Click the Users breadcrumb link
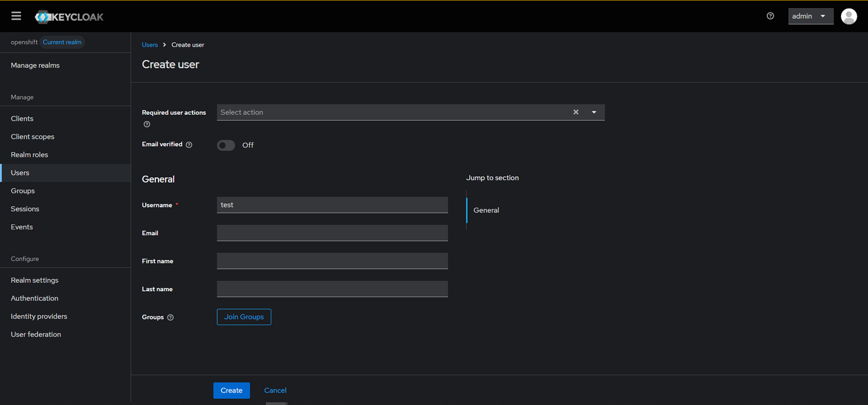 coord(150,45)
